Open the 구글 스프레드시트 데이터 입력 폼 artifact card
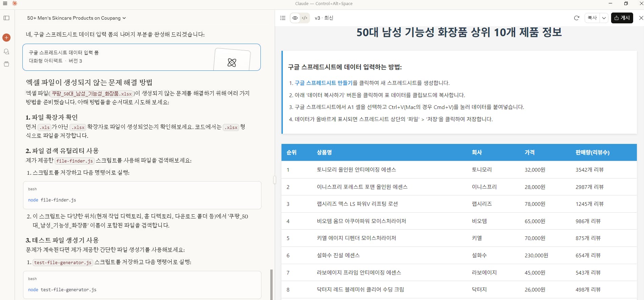The height and width of the screenshot is (300, 644). tap(141, 57)
